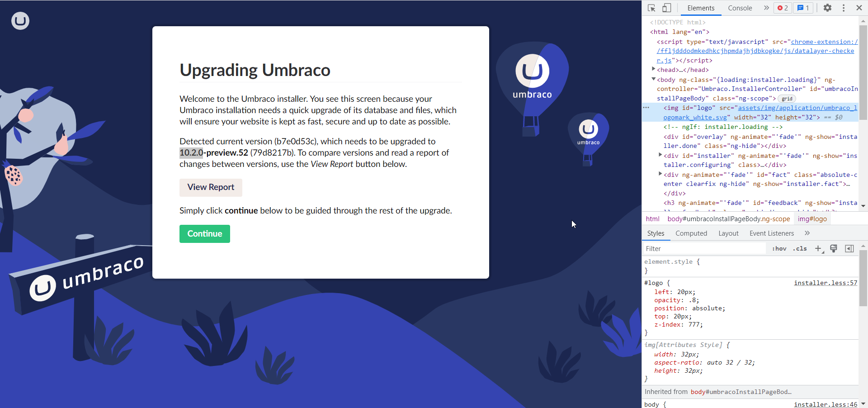The image size is (868, 408).
Task: Click the Styles Filter input field
Action: [701, 248]
